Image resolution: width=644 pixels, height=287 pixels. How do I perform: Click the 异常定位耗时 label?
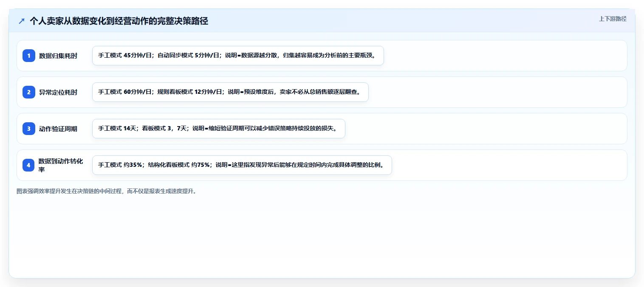tap(58, 92)
